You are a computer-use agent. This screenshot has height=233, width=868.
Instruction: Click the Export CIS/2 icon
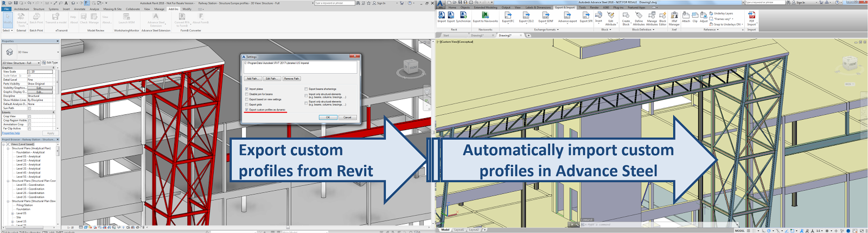[526, 17]
